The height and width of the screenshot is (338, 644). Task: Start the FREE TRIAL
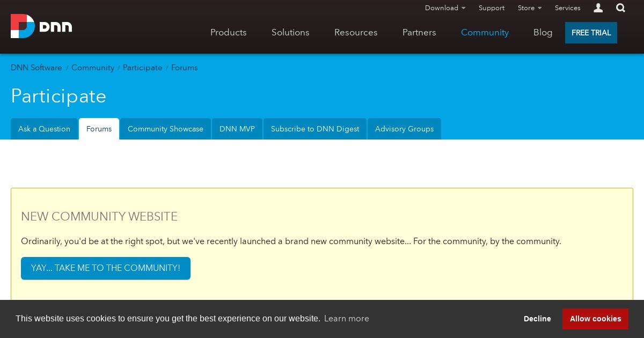click(591, 33)
